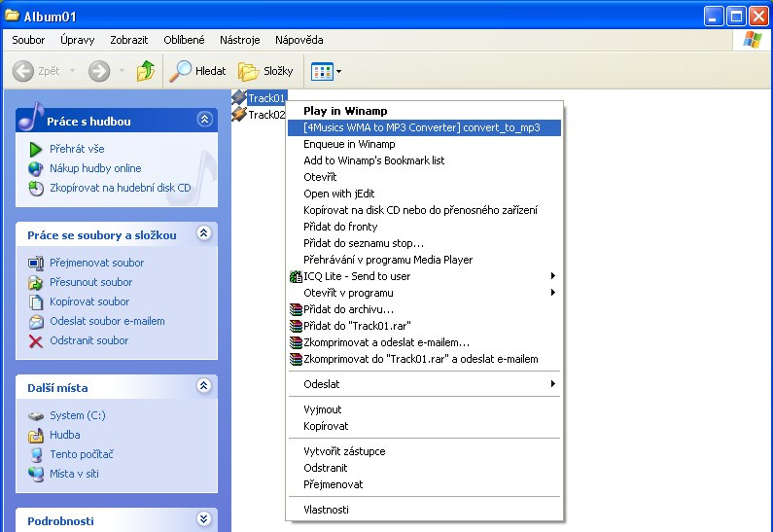
Task: Go up one folder level icon
Action: pyautogui.click(x=146, y=71)
